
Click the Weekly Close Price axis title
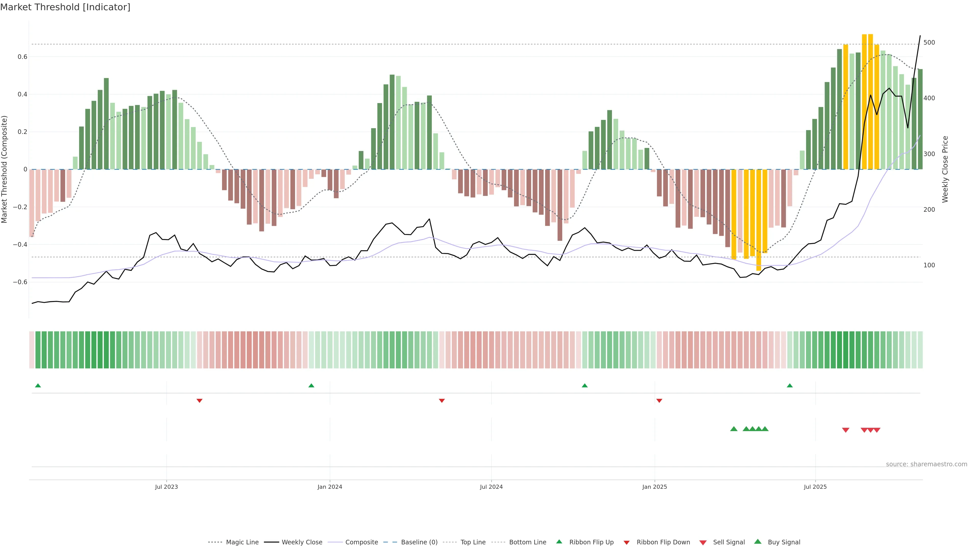coord(945,169)
